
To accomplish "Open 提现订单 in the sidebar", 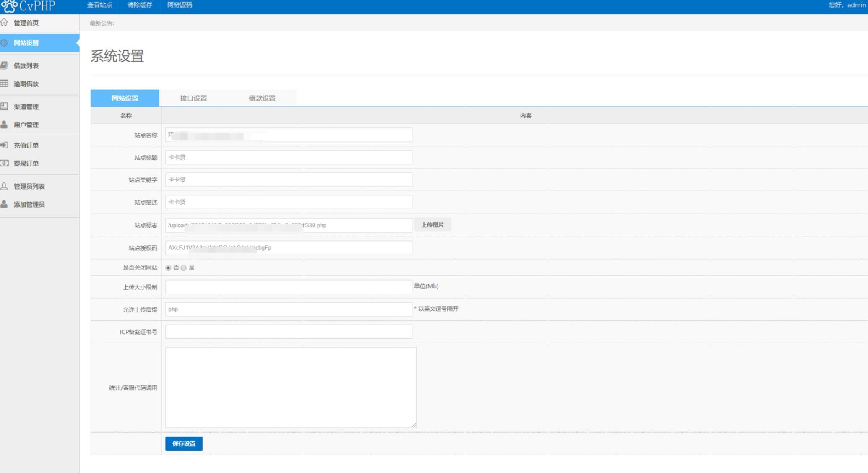I will click(26, 164).
